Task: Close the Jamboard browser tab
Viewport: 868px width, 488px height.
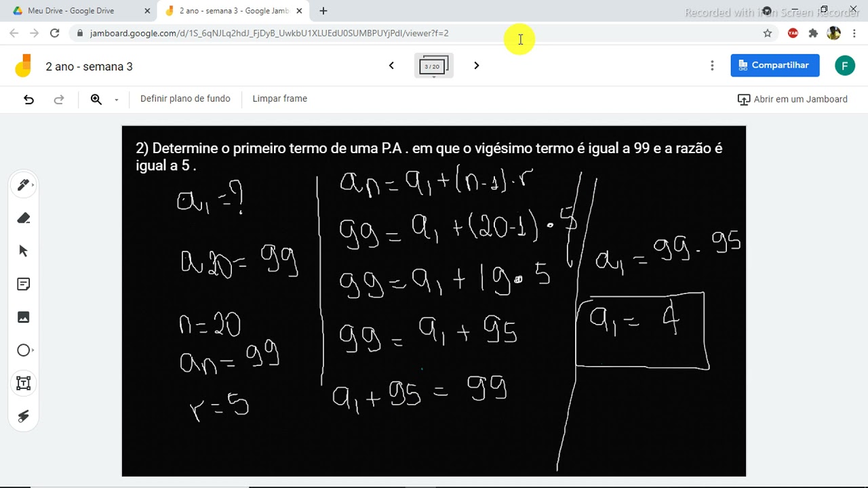Action: point(299,11)
